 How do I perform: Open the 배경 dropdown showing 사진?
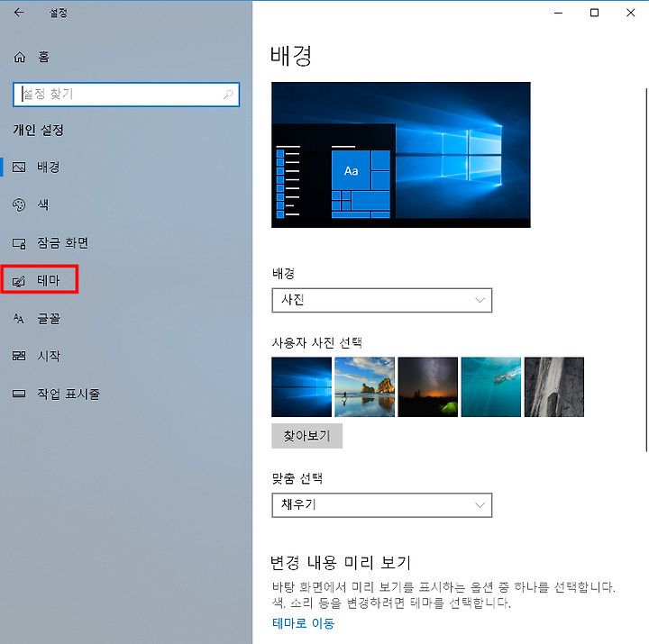[381, 300]
